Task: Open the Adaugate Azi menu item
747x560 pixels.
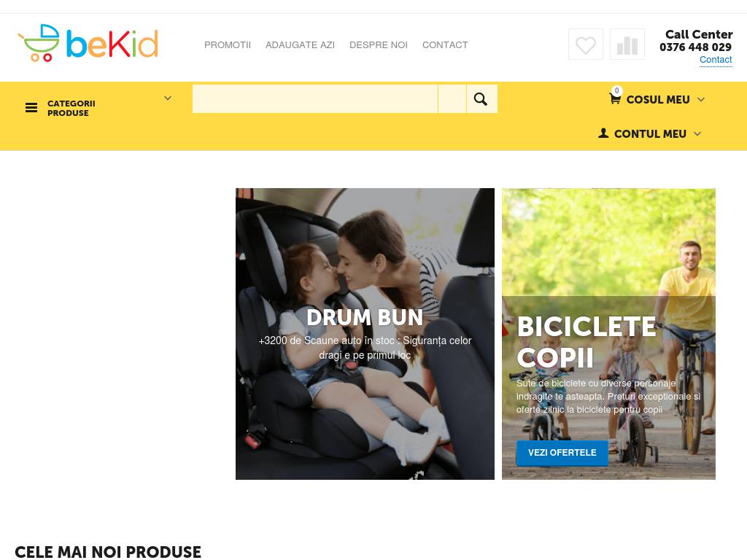Action: click(300, 44)
